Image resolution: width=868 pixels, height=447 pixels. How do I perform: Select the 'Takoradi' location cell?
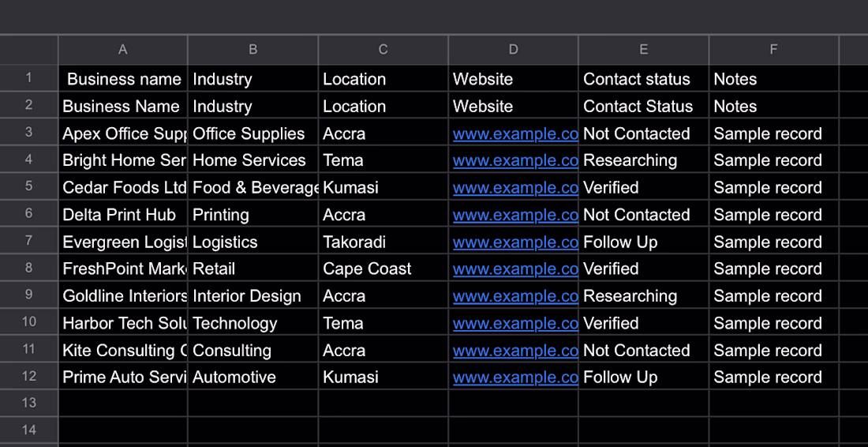click(383, 242)
